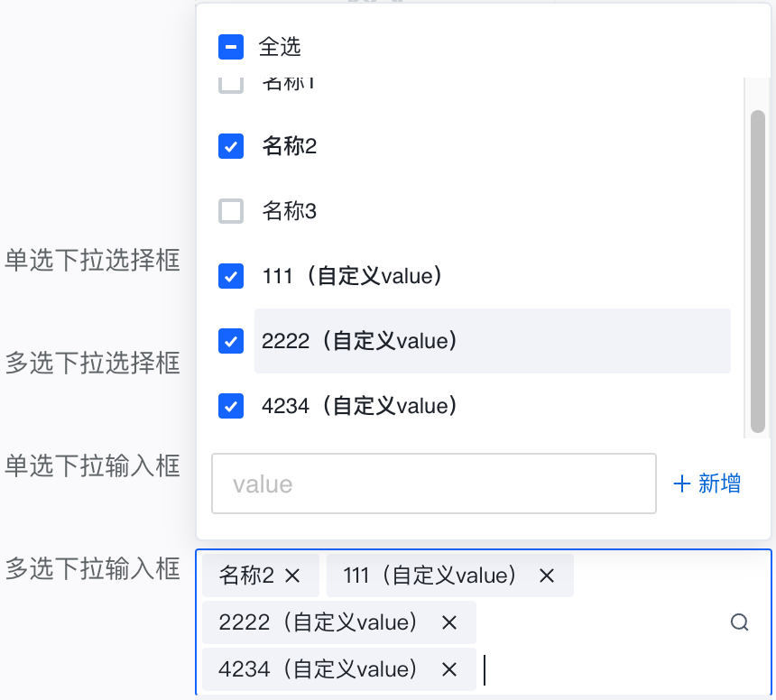
Task: Click the plus icon beside 新增
Action: [x=682, y=484]
